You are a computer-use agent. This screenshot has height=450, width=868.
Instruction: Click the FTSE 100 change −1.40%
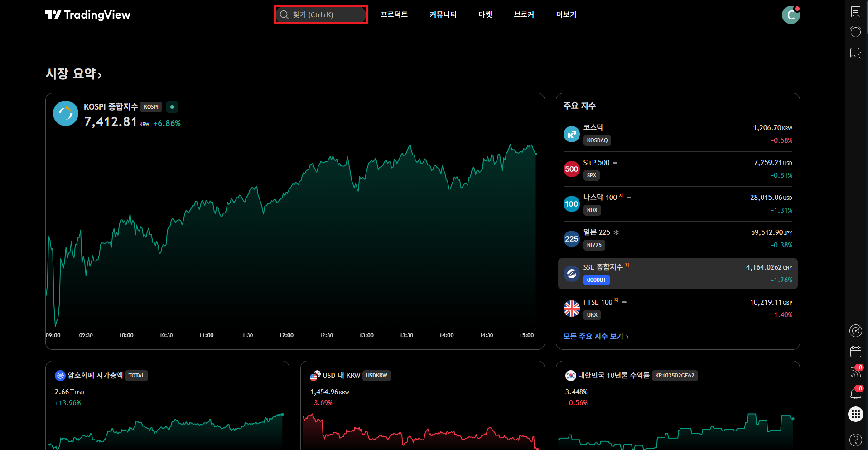click(x=781, y=315)
